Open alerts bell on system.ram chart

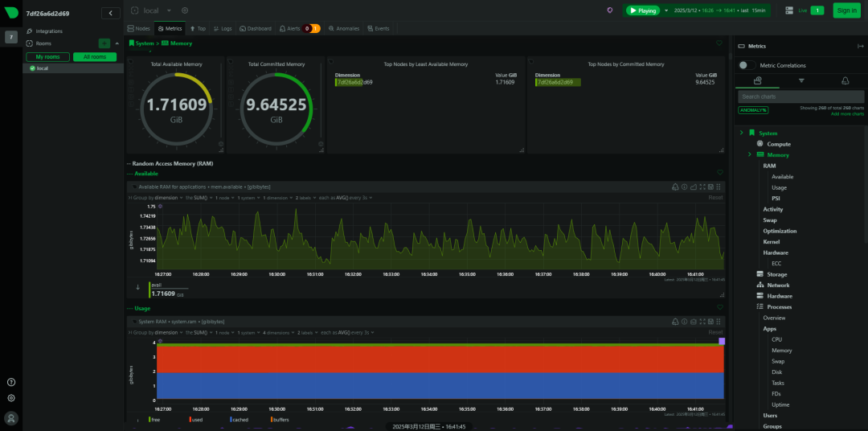click(675, 322)
